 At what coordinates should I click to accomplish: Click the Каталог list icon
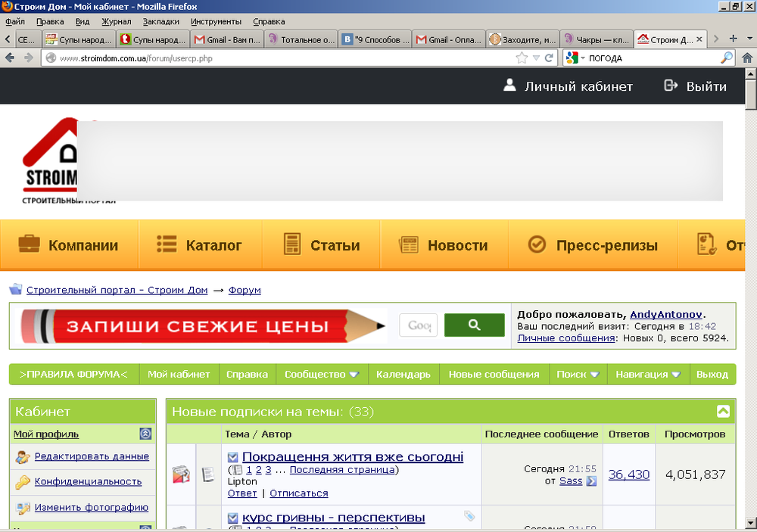pos(167,244)
